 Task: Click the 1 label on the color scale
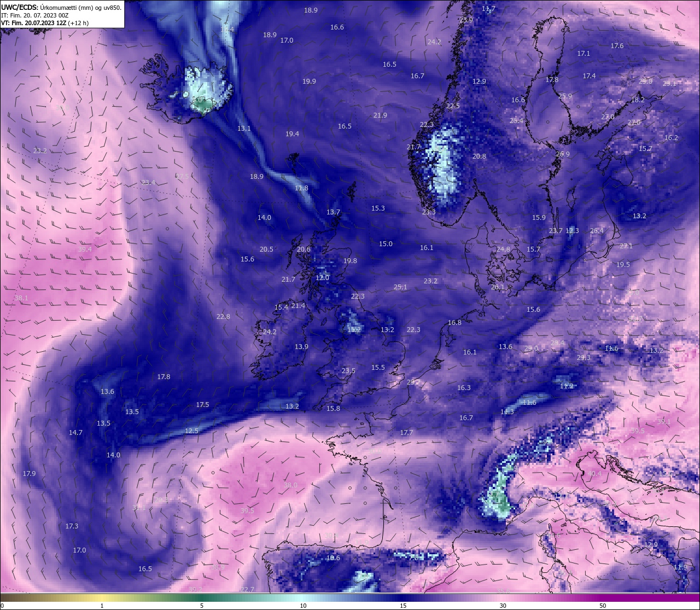[x=102, y=606]
